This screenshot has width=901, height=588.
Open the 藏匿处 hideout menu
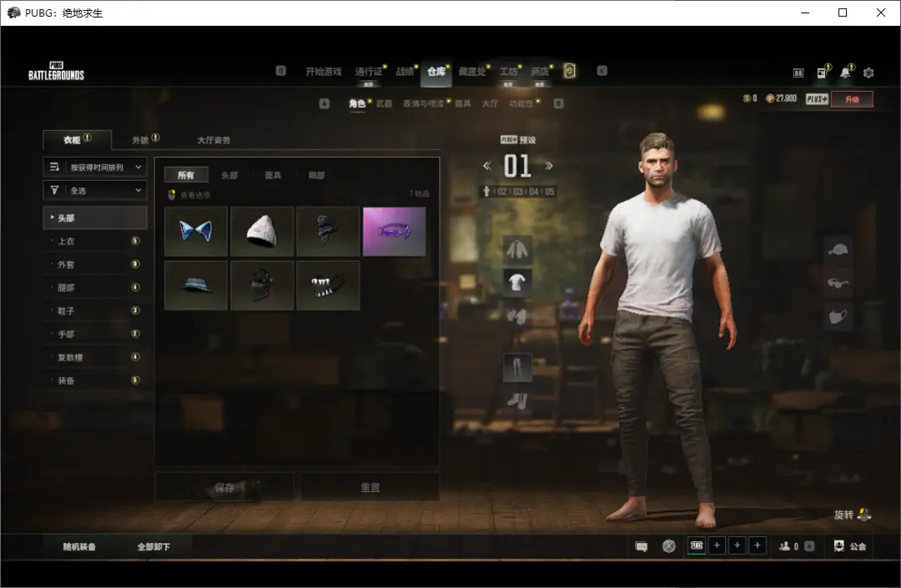coord(472,71)
